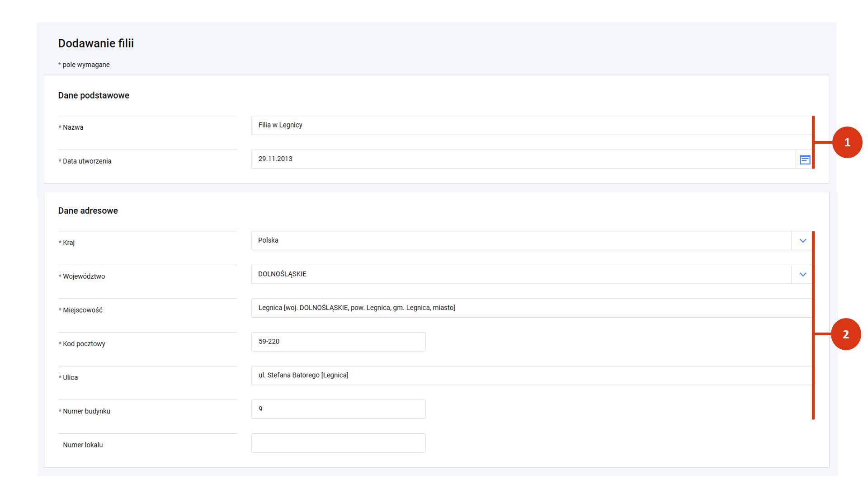Click the Dodawanie filii page title
Image resolution: width=868 pixels, height=488 pixels.
pos(96,43)
